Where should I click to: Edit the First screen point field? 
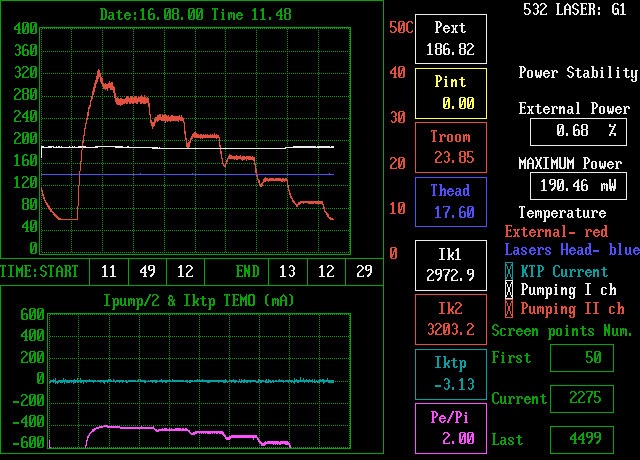click(x=581, y=358)
